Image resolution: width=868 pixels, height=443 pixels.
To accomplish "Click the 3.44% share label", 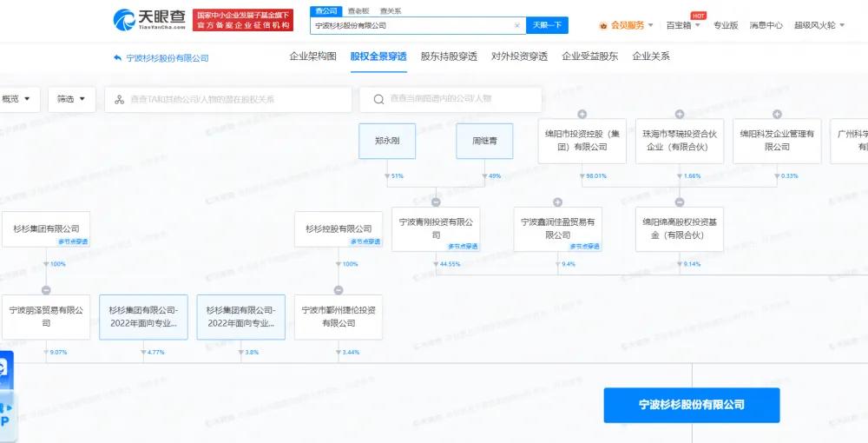I will 351,352.
